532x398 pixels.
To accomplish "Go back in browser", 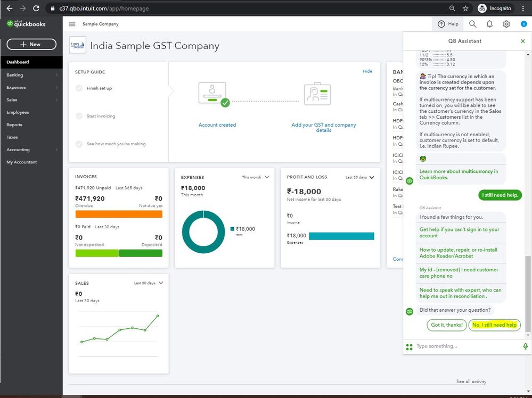I will pos(9,8).
